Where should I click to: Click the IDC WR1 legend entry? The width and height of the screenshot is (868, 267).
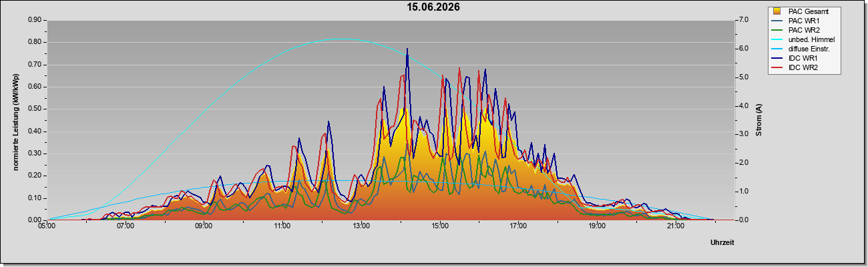(795, 58)
